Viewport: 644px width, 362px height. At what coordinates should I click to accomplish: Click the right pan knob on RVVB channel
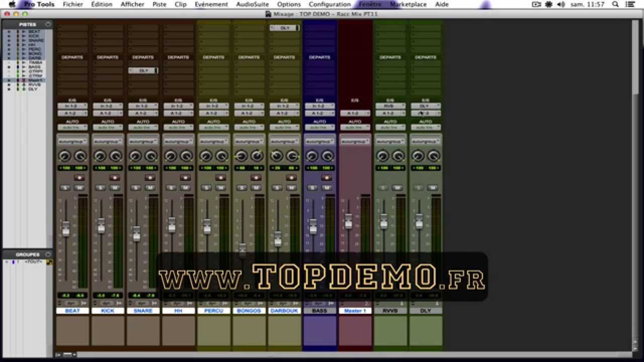click(x=398, y=156)
